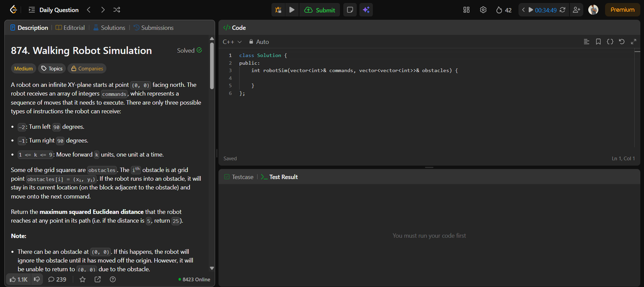
Task: Submit the solution
Action: point(320,10)
